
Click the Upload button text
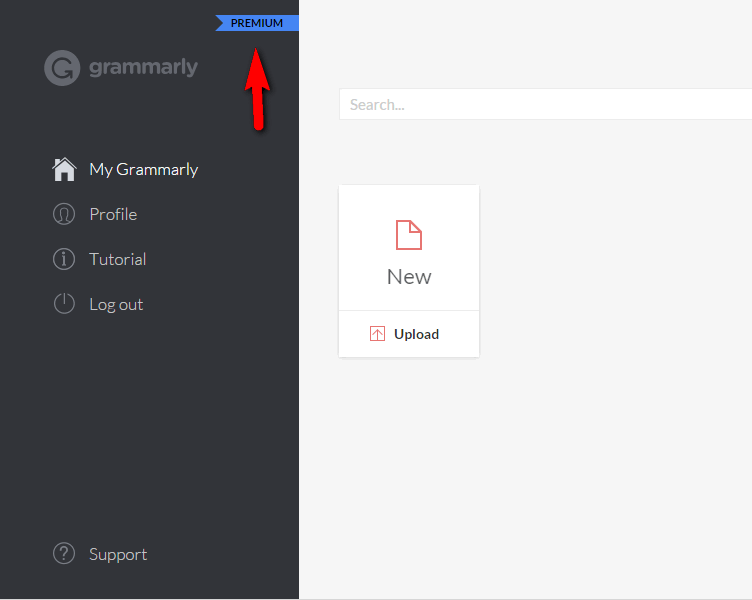click(416, 334)
